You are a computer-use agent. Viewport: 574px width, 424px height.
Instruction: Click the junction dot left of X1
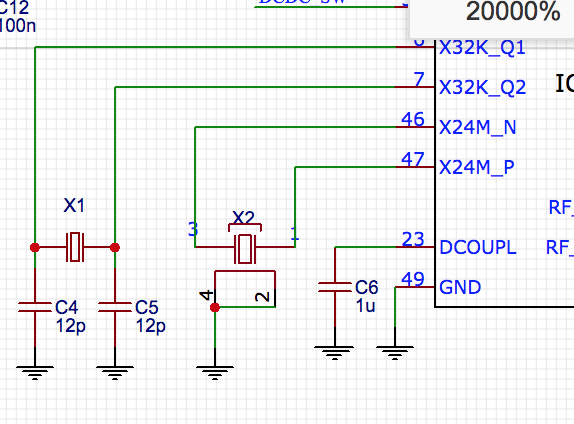[x=35, y=248]
